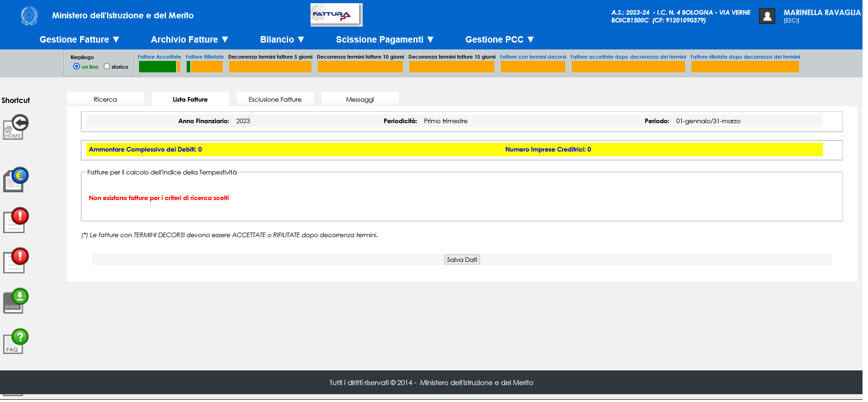Click the user profile avatar icon

(767, 16)
